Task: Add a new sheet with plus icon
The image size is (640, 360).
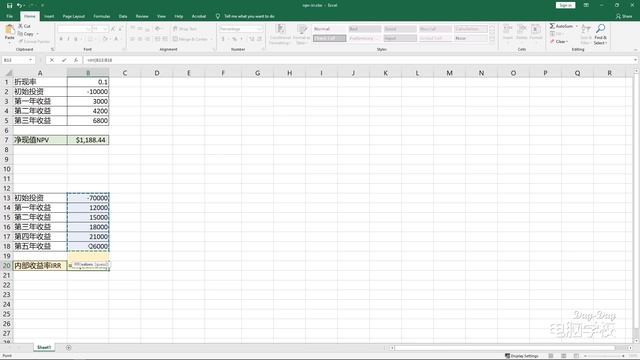Action: (x=69, y=348)
